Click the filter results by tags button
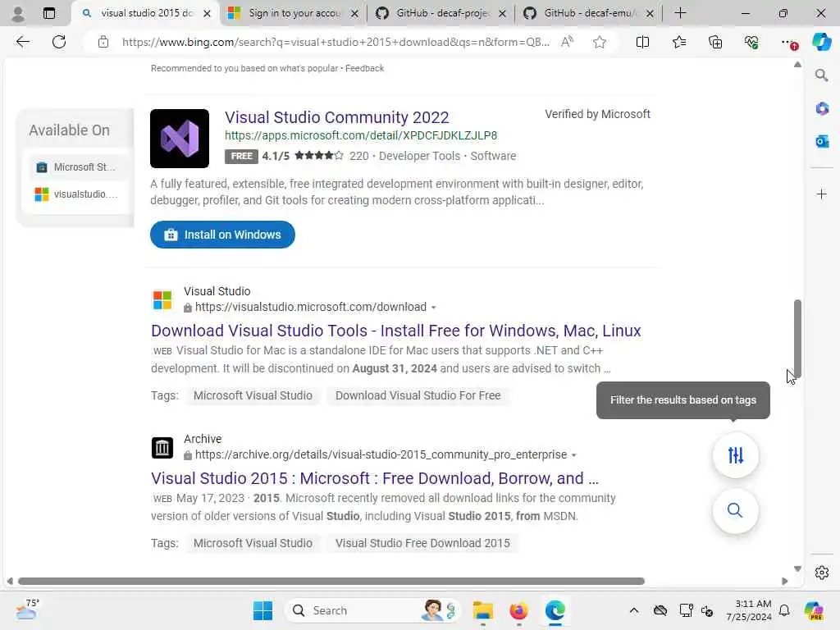840x630 pixels. (x=736, y=455)
